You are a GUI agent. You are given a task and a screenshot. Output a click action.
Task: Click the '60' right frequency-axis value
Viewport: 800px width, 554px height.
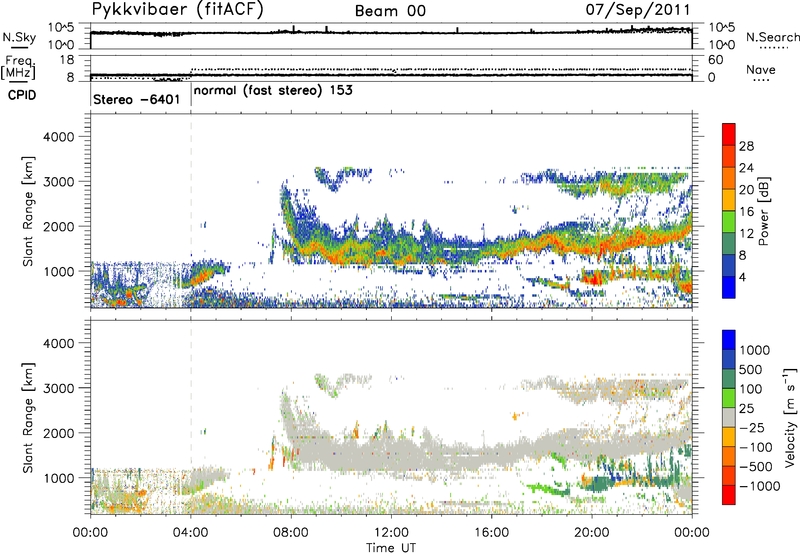coord(716,60)
